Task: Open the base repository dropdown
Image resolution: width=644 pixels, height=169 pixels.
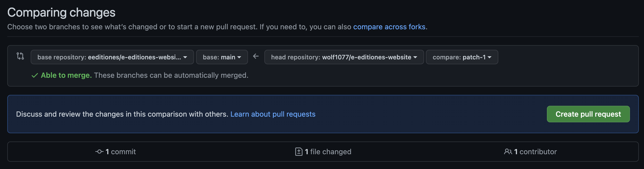Action: tap(112, 57)
